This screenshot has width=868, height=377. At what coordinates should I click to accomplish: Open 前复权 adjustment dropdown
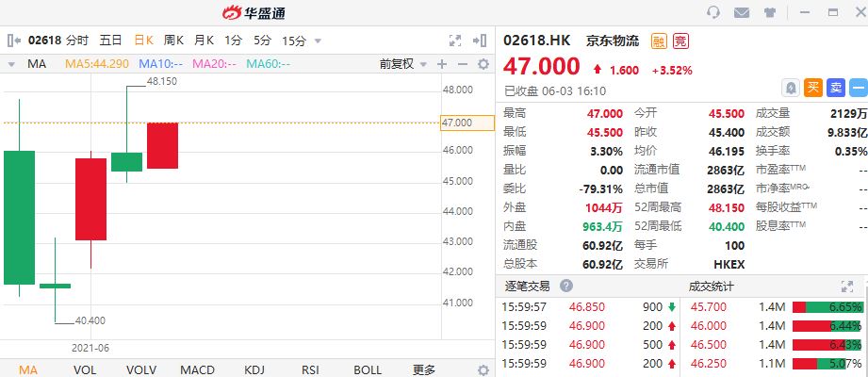click(423, 64)
